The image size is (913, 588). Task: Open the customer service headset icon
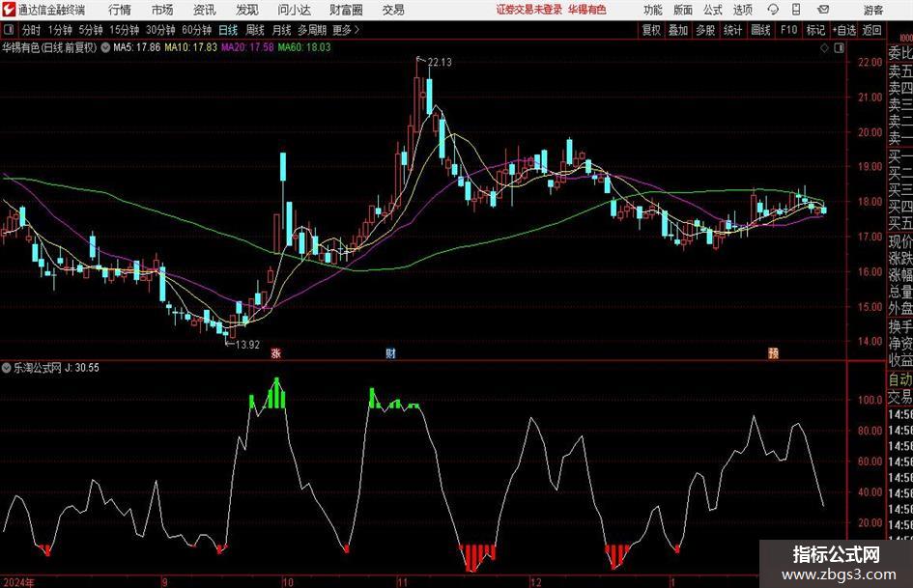coord(773,10)
